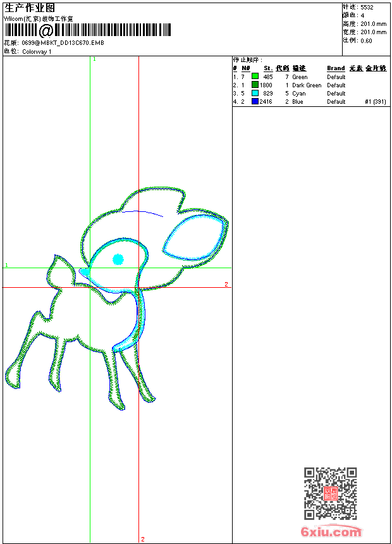Screen dimensions: 392x544
Task: Select the stitch count value 1800
Action: [x=266, y=85]
